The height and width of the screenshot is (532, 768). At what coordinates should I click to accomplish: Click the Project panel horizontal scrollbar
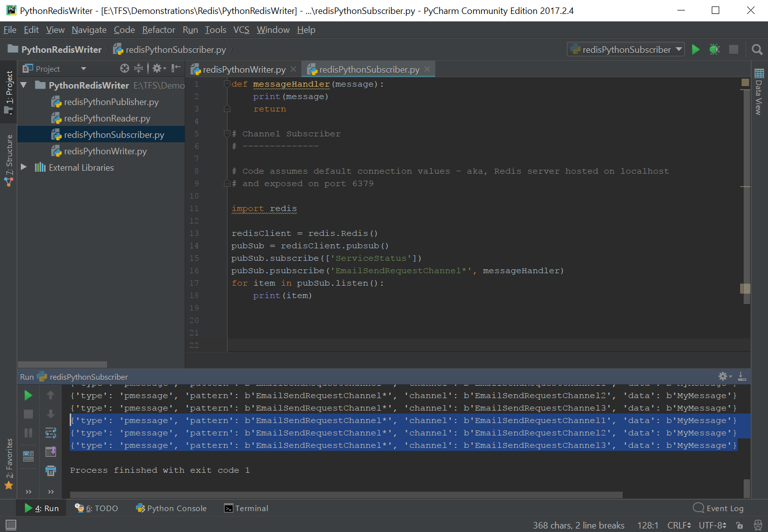[62, 364]
